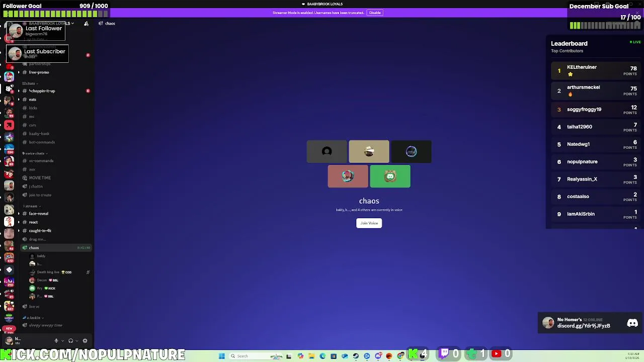Expand threads arrow next to free-promo
This screenshot has height=362, width=644.
click(x=19, y=72)
